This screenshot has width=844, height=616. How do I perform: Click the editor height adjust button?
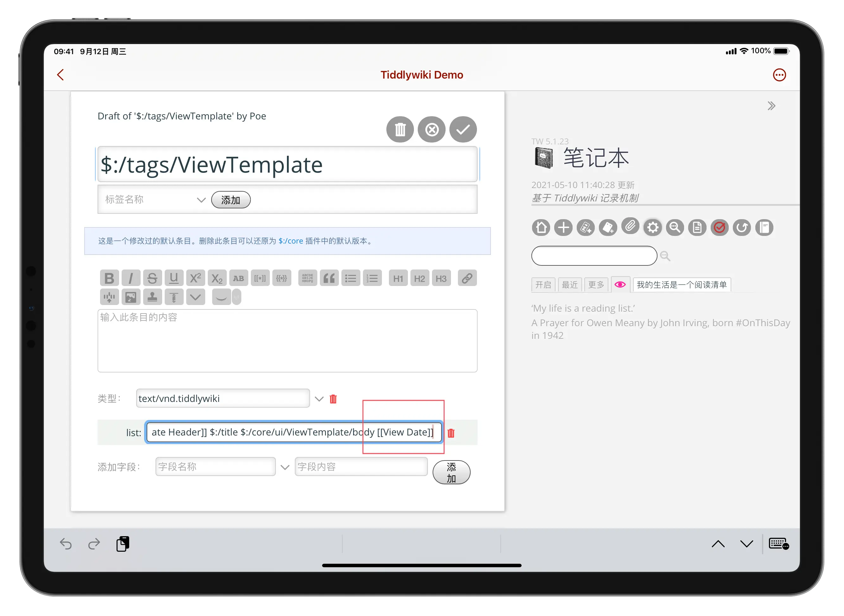pos(174,297)
